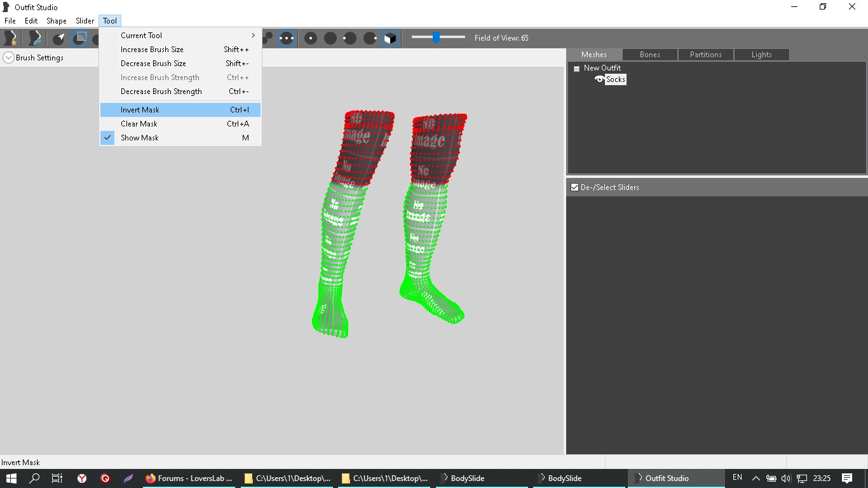This screenshot has height=488, width=868.
Task: Open the notifications action center
Action: (x=847, y=478)
